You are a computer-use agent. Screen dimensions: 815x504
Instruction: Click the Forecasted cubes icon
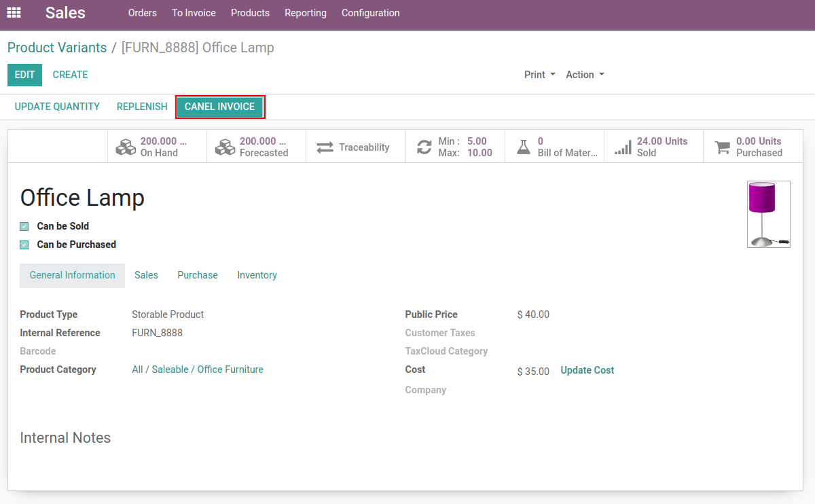click(225, 147)
